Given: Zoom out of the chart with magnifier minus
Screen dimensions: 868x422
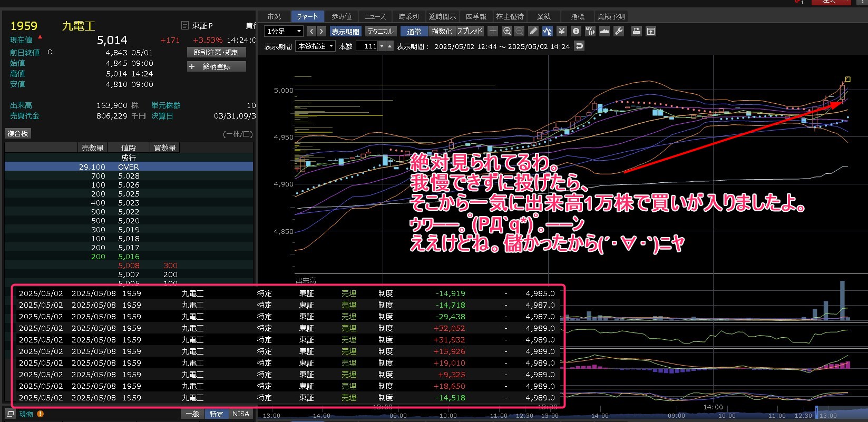Looking at the screenshot, I should (x=519, y=31).
